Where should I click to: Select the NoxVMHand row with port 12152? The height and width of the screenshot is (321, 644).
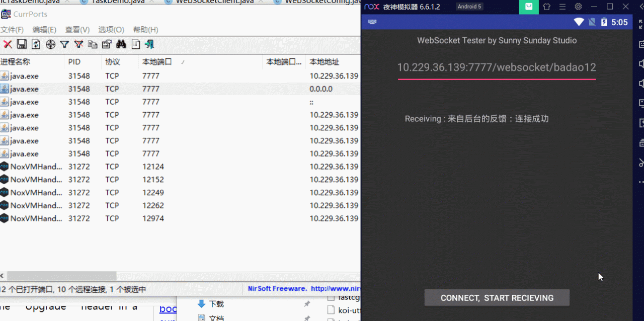coord(180,180)
